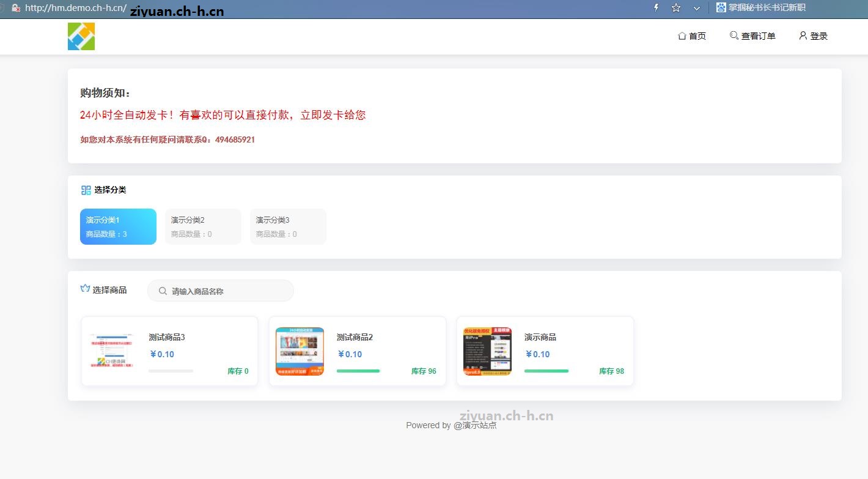Image resolution: width=868 pixels, height=479 pixels.
Task: Switch to 演示分类3 category
Action: click(x=288, y=226)
